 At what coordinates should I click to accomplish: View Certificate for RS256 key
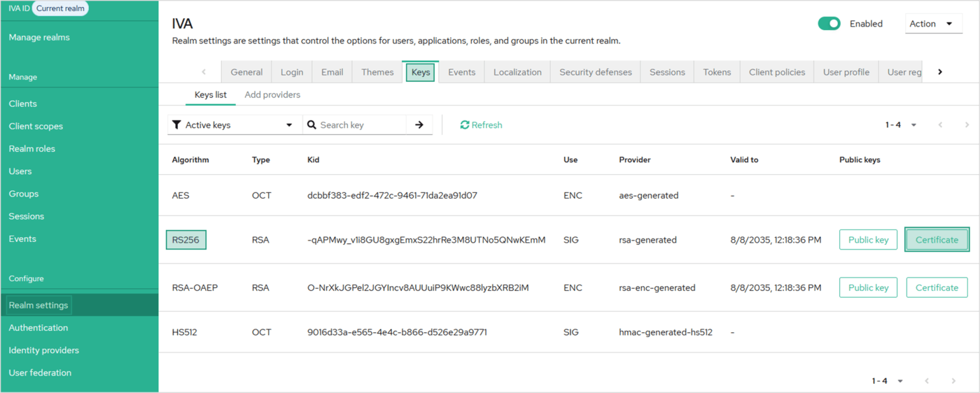coord(937,240)
